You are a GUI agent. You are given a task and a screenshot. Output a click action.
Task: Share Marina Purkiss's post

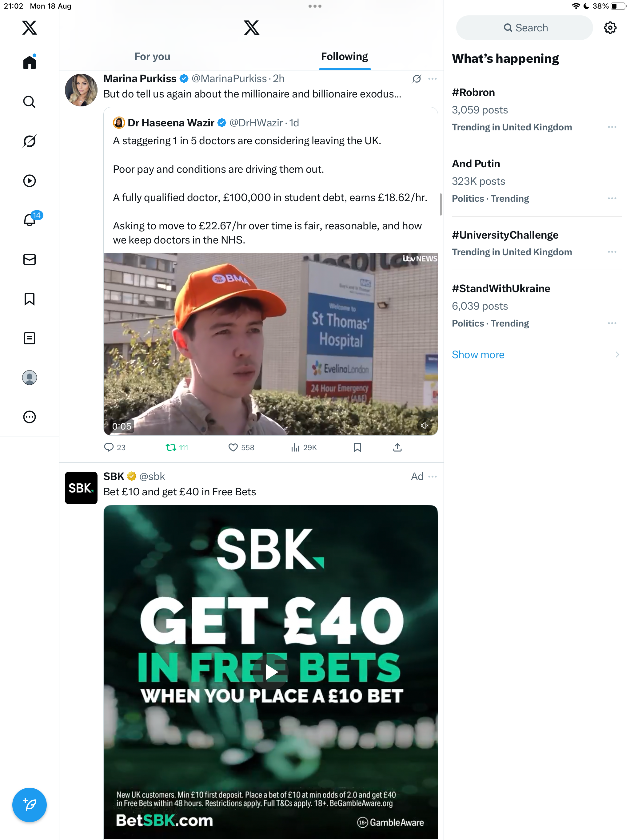(397, 447)
